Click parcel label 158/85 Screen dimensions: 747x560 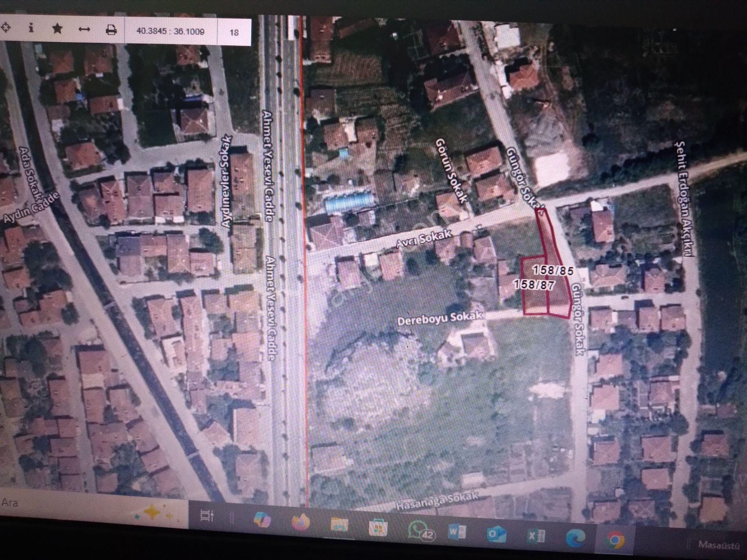[x=552, y=270]
